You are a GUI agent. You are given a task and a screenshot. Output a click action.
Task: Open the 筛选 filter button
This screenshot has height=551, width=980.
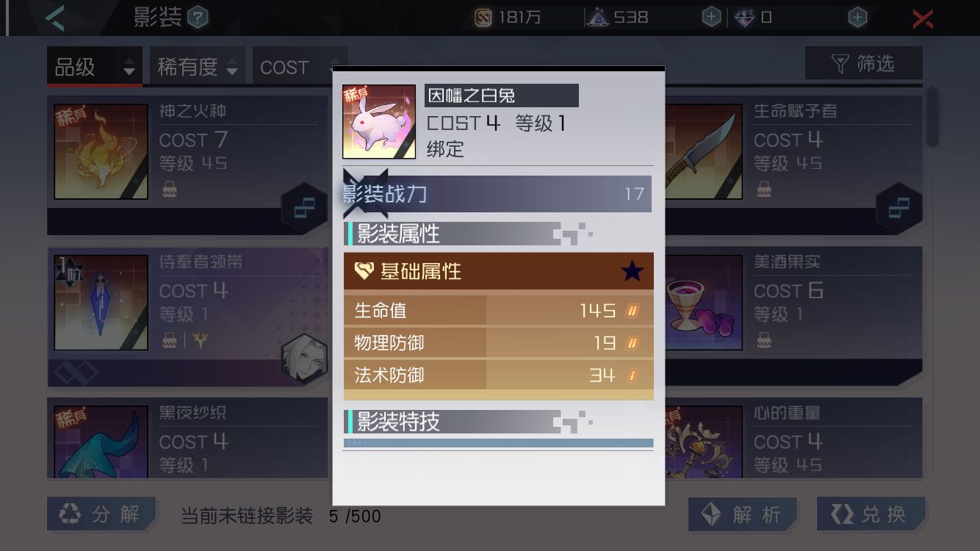[864, 64]
